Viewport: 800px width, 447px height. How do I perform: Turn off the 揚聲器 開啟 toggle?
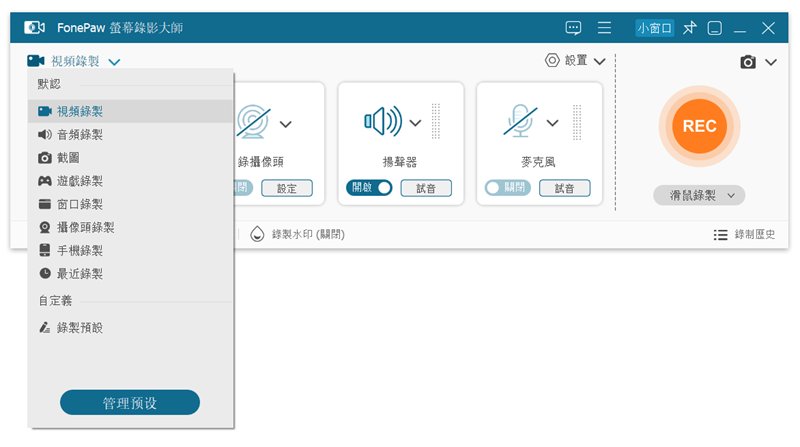(x=369, y=188)
